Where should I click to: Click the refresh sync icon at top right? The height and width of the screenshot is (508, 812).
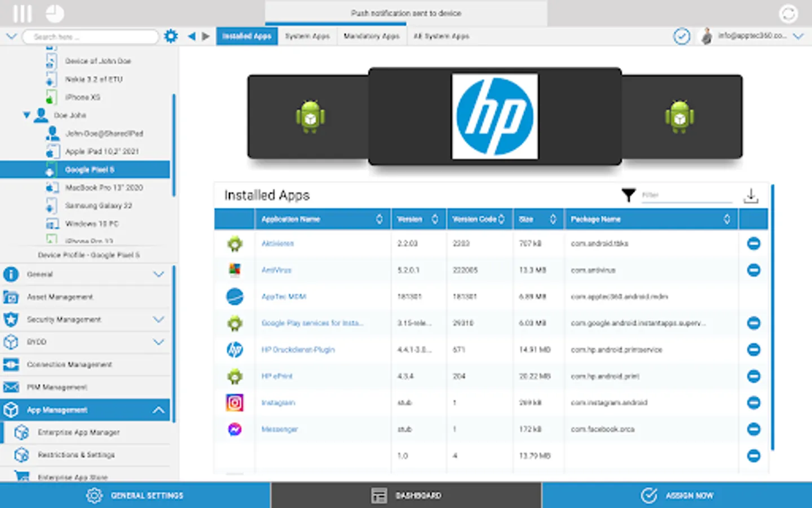click(788, 14)
